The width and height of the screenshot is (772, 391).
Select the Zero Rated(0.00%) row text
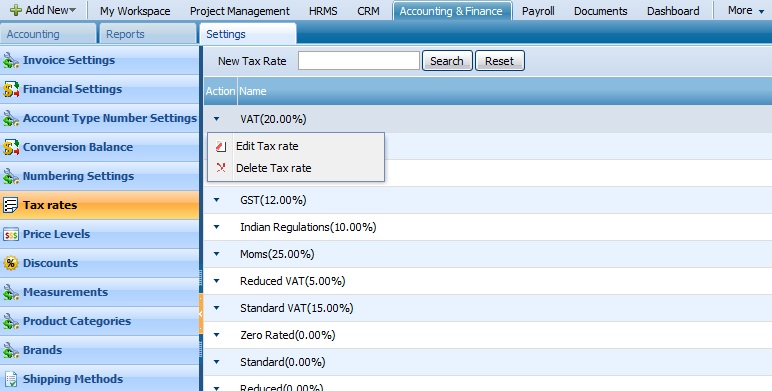pyautogui.click(x=288, y=335)
